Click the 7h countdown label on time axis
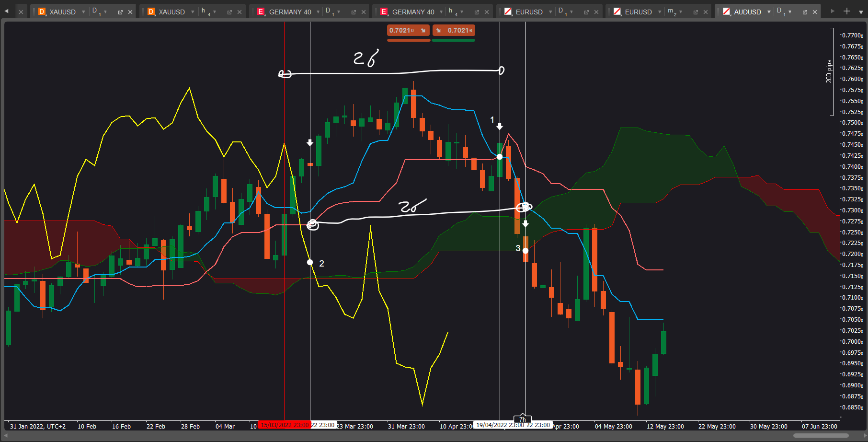The width and height of the screenshot is (868, 442). pyautogui.click(x=523, y=419)
